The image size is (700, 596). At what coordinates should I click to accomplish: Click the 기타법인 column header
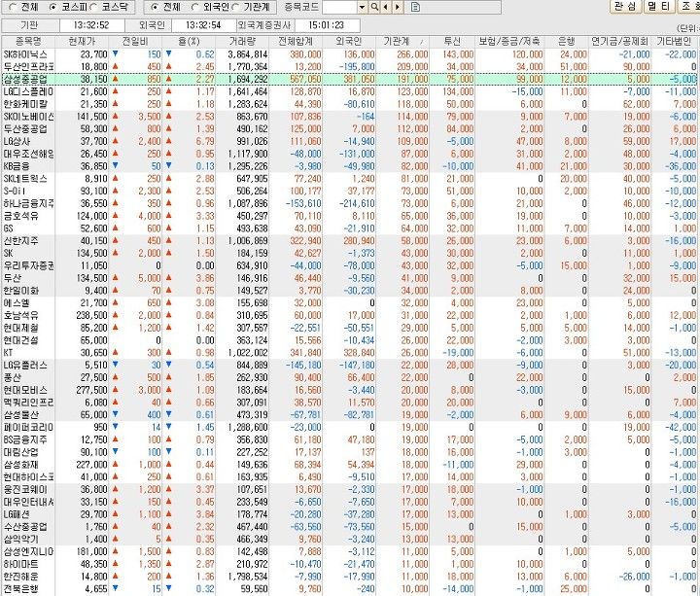[674, 42]
